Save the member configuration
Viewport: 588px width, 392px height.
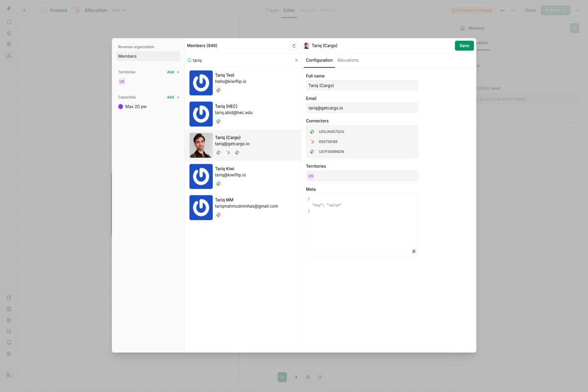(x=464, y=46)
